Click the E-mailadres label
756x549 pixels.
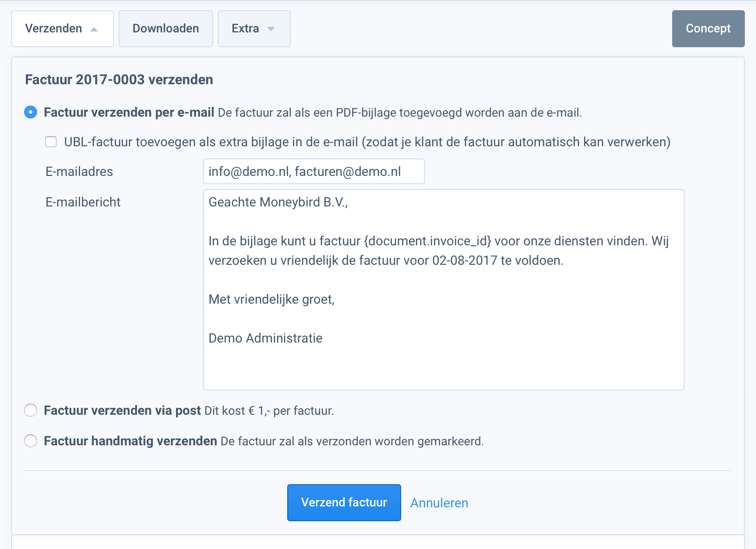click(x=79, y=171)
